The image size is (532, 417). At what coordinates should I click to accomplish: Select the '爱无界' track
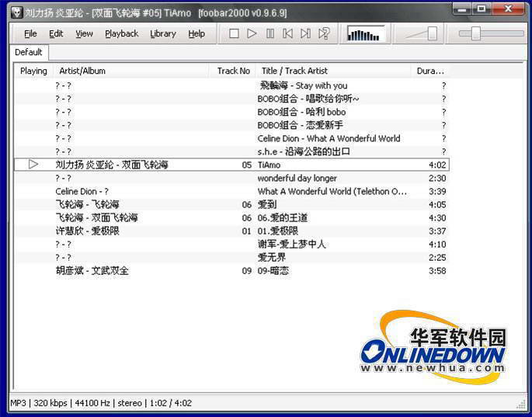coord(272,258)
